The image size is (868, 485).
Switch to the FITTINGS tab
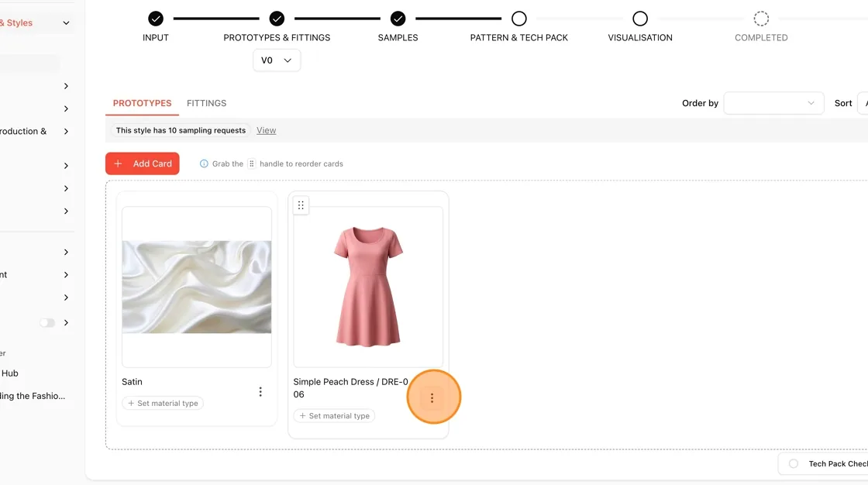pos(206,104)
